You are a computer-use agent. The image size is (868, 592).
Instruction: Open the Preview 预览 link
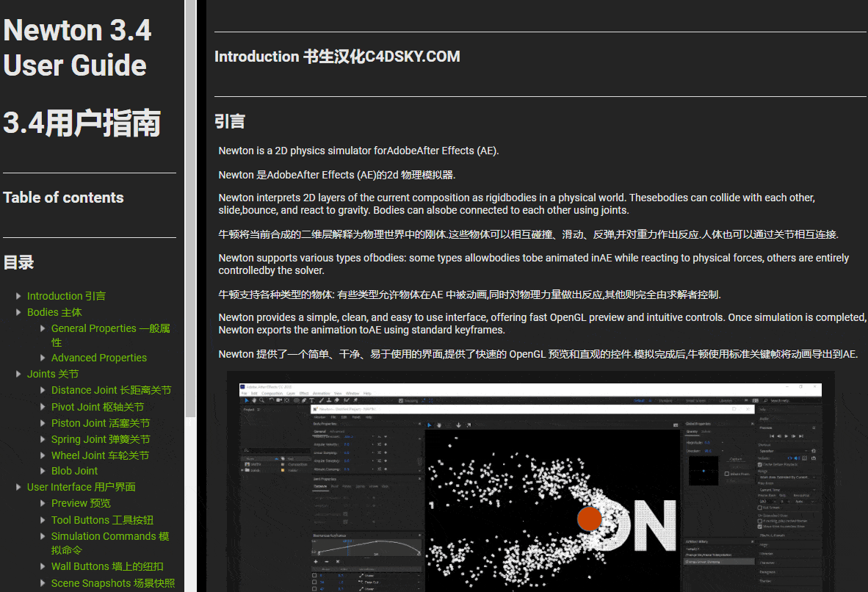coord(81,503)
